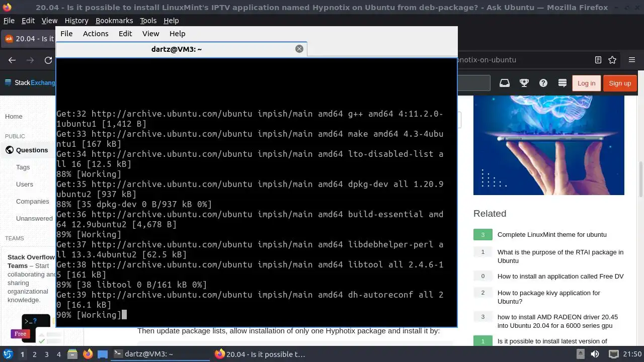Image resolution: width=644 pixels, height=362 pixels.
Task: Click the eject removable media tray icon
Action: [580, 354]
